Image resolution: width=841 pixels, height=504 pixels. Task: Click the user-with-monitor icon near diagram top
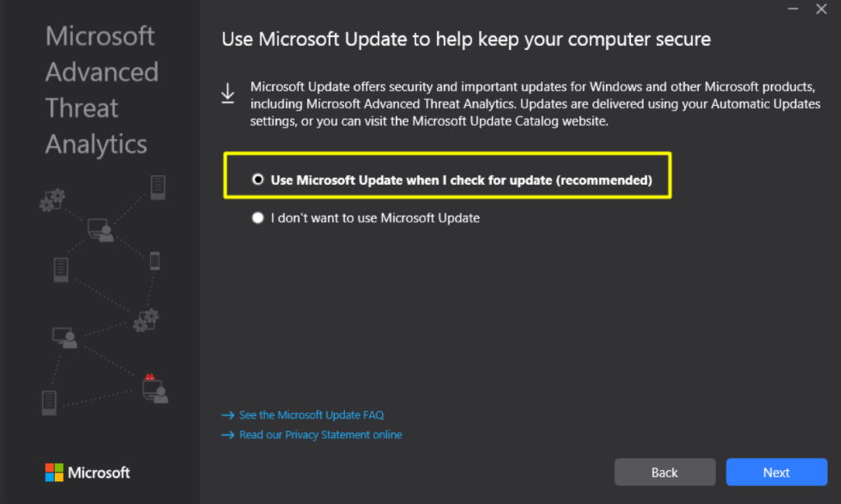coord(101,230)
